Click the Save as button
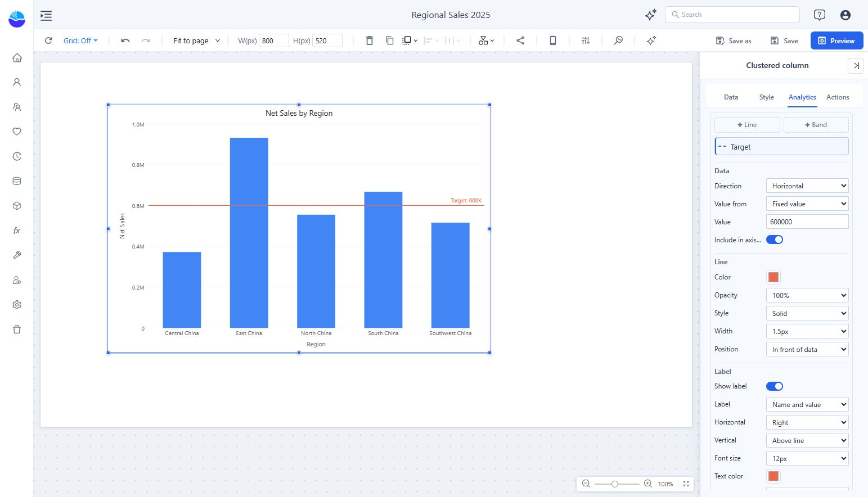Viewport: 868px width, 497px height. 734,40
